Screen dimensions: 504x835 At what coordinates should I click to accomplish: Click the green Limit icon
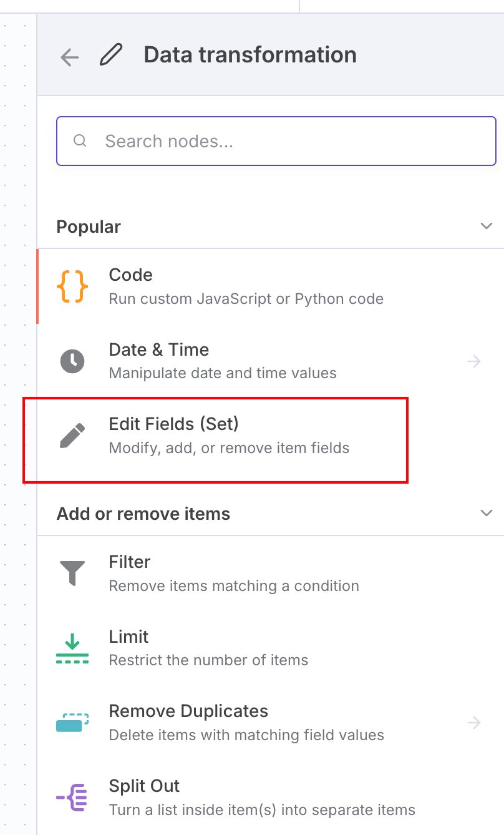click(72, 648)
